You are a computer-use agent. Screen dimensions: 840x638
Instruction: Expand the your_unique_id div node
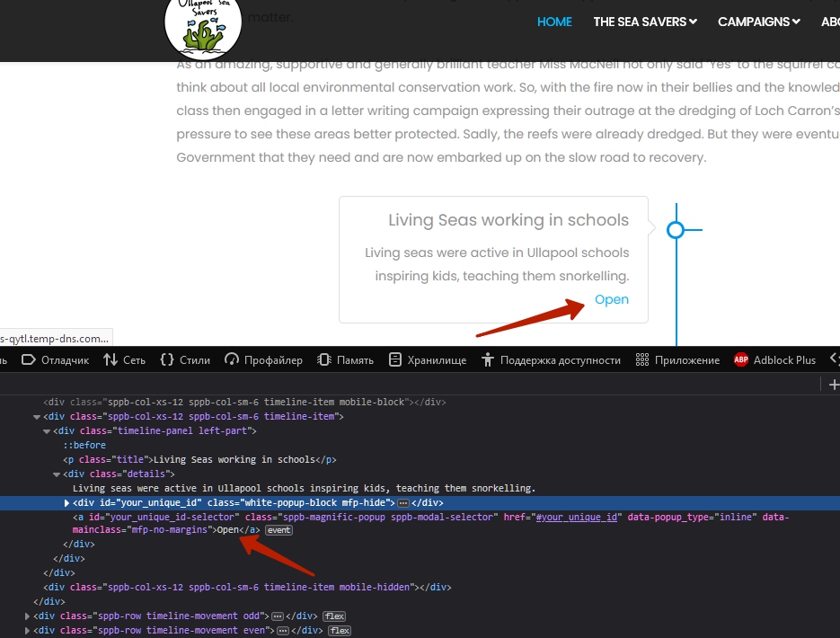coord(67,503)
